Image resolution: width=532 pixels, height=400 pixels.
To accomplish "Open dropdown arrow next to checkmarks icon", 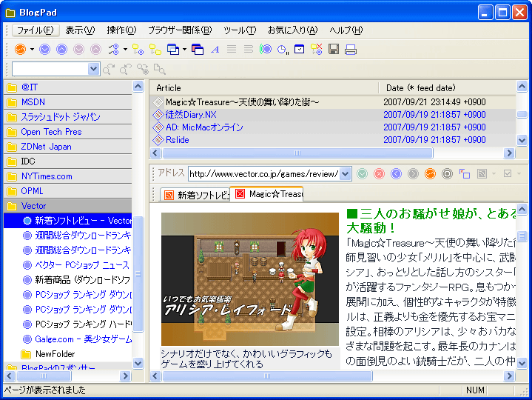I will pyautogui.click(x=125, y=50).
